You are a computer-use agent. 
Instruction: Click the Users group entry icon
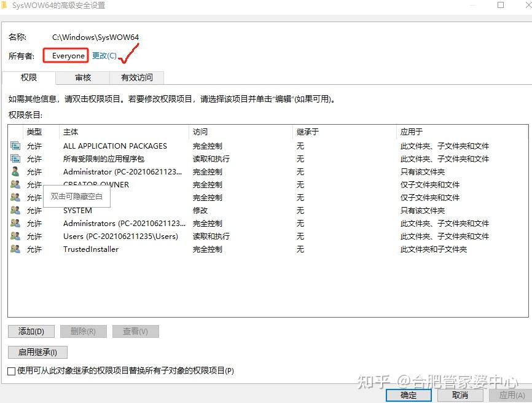[15, 236]
